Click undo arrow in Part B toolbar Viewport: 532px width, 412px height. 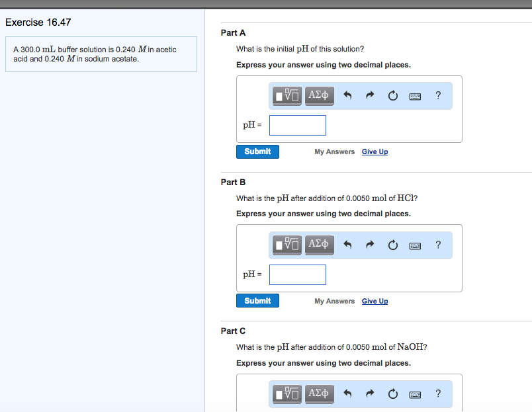[x=348, y=245]
